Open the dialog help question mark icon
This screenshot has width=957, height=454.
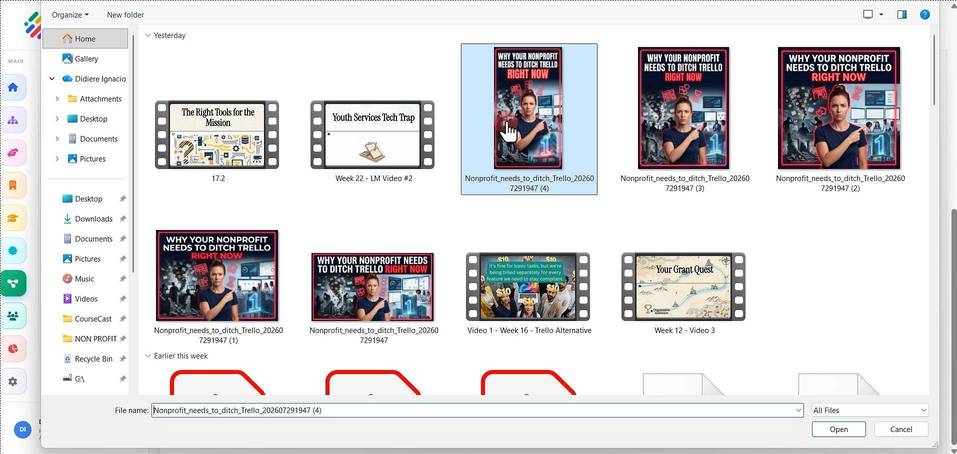[x=925, y=14]
